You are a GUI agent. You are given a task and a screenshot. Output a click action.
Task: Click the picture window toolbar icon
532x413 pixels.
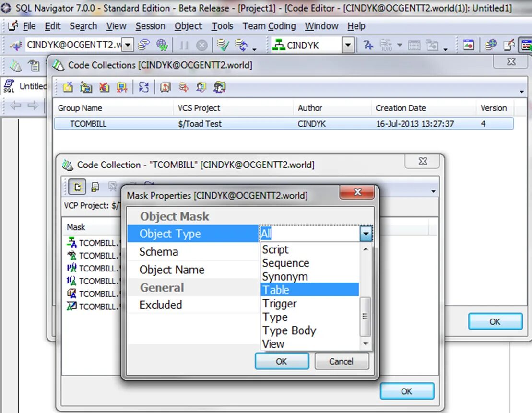click(x=469, y=45)
